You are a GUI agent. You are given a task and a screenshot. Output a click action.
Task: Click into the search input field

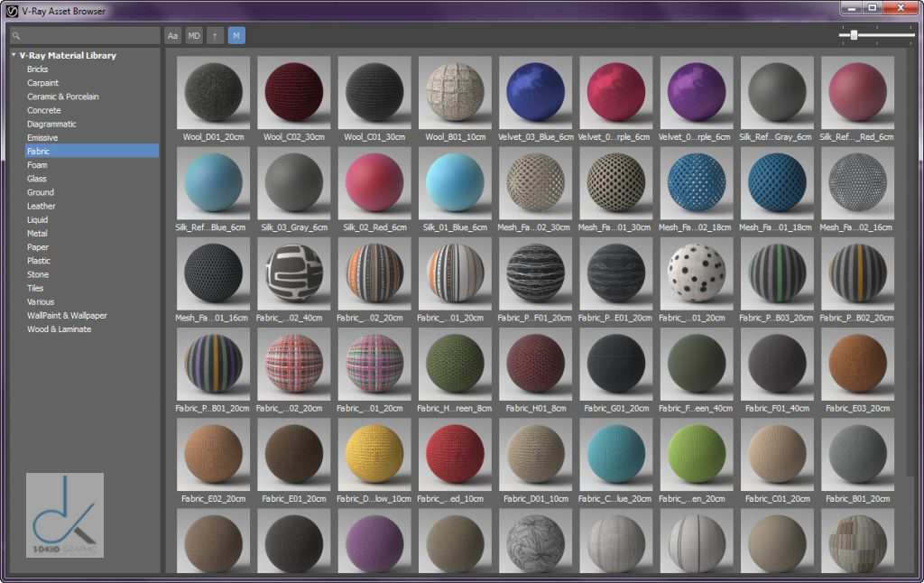click(x=85, y=36)
